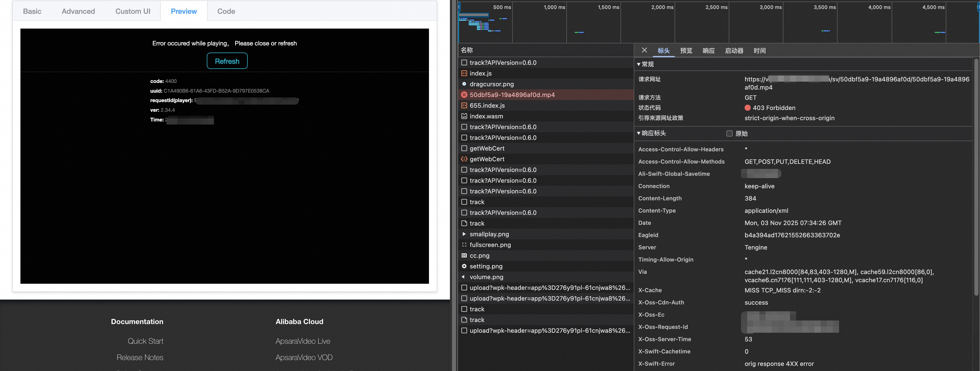The width and height of the screenshot is (980, 371).
Task: Select the getWebCert JSON braces icon
Action: tap(464, 159)
